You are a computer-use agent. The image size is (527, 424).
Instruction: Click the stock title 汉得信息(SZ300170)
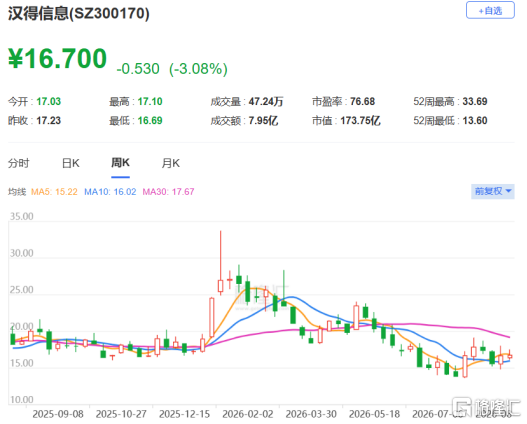79,14
